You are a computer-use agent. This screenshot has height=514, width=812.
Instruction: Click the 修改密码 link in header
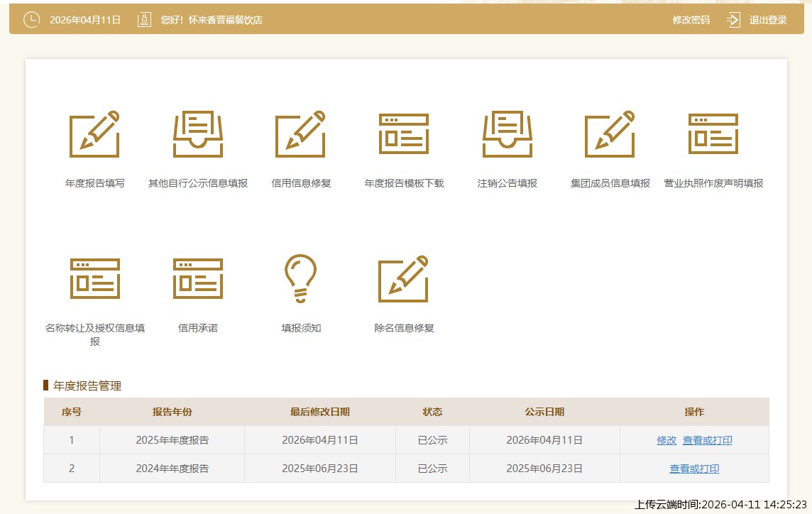691,20
